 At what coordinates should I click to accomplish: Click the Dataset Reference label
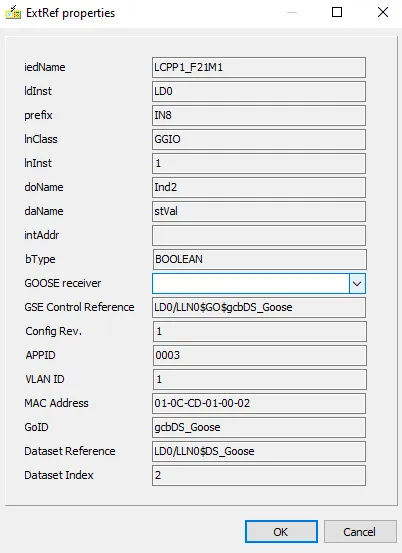[x=70, y=451]
